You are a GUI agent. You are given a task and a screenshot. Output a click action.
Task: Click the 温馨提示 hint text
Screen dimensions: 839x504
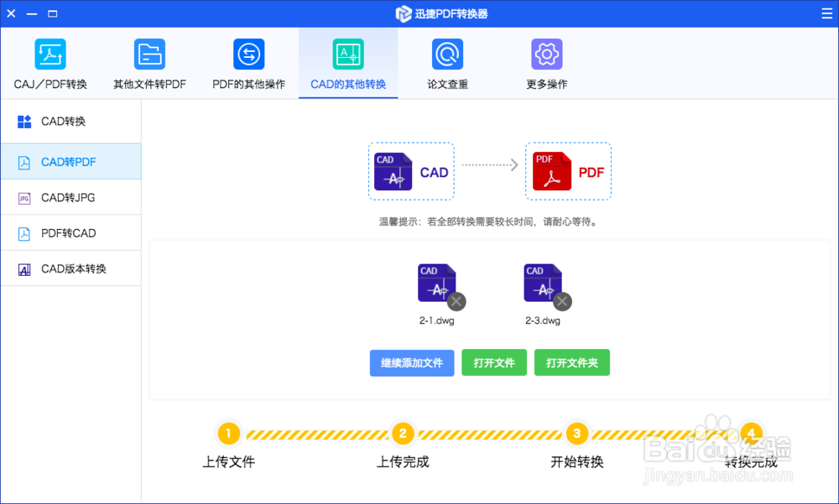pyautogui.click(x=489, y=221)
